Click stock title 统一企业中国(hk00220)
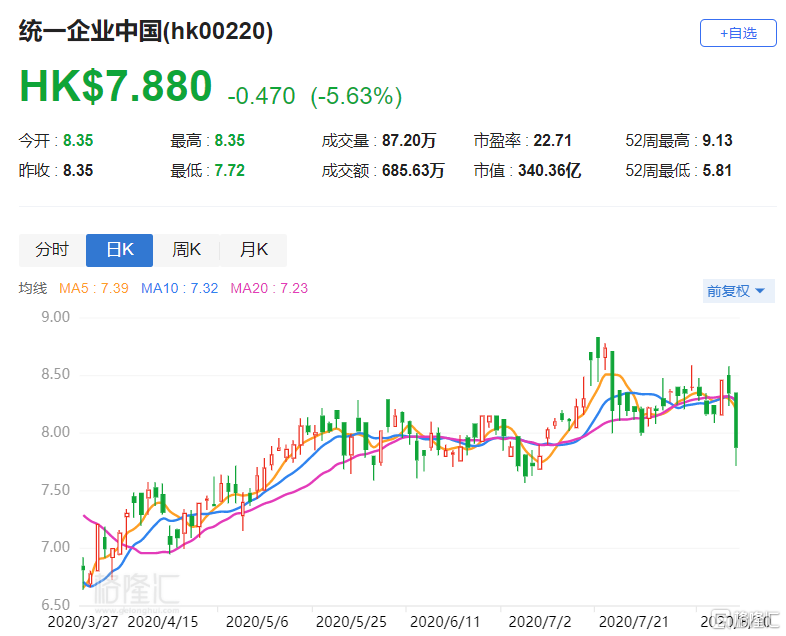The height and width of the screenshot is (636, 786). tap(146, 31)
